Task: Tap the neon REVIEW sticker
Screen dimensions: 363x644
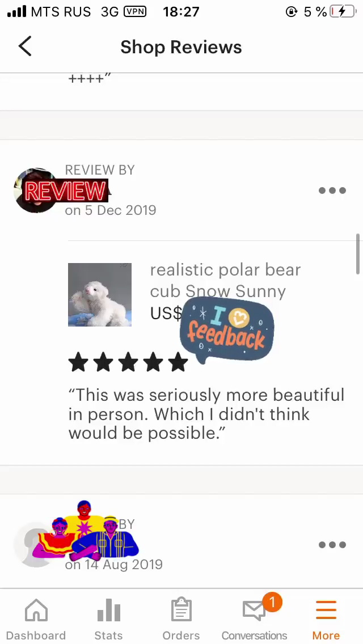Action: [66, 191]
